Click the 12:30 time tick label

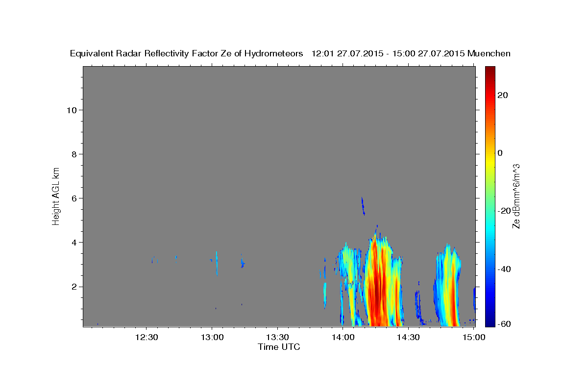146,337
